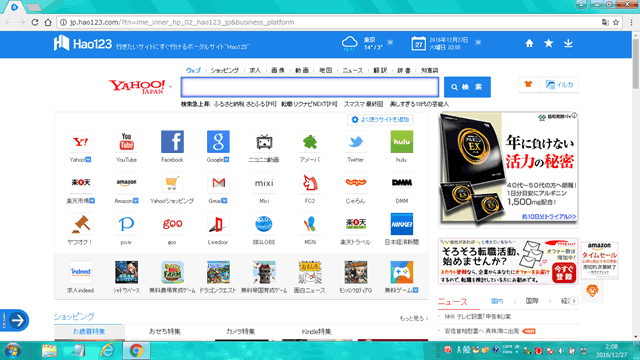Expand the Google site sub-menu arrow
The height and width of the screenshot is (360, 640).
tap(227, 160)
